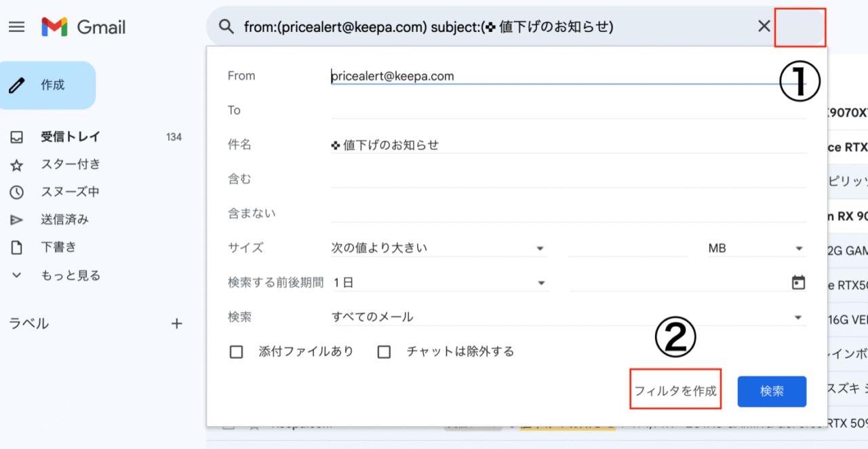Viewport: 868px width, 449px height.
Task: Click the 含まない doesn't-have field
Action: coord(568,214)
